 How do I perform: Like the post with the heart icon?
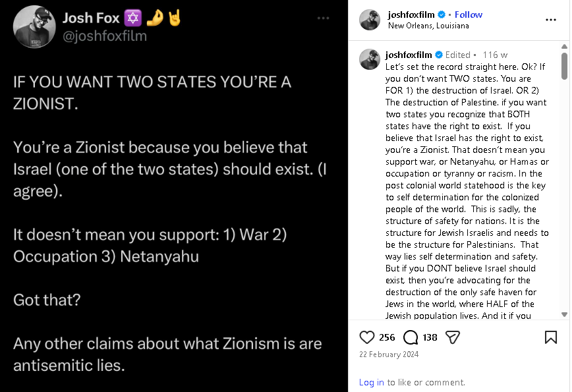tap(366, 337)
